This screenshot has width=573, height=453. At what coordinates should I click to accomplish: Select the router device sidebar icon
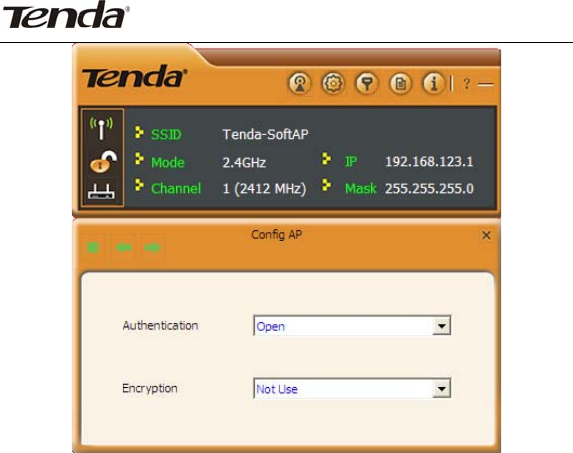(101, 191)
